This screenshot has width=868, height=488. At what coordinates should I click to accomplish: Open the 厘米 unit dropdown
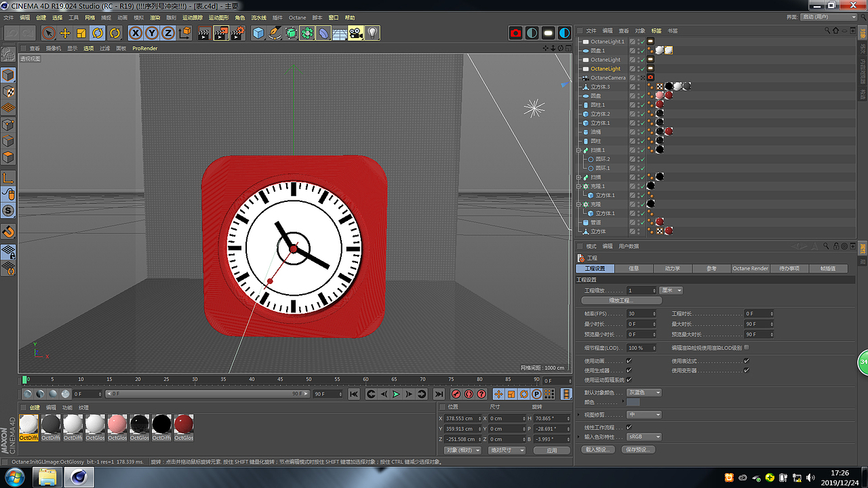[671, 290]
